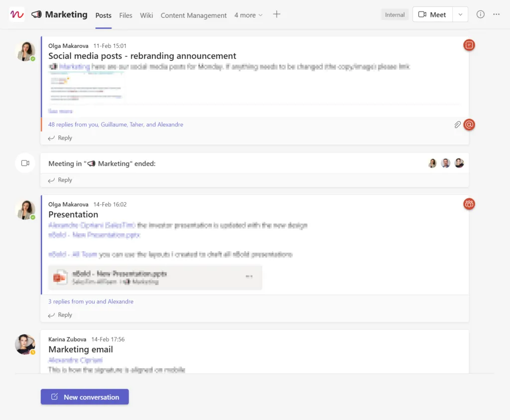Open more options ellipsis in header

coord(497,14)
